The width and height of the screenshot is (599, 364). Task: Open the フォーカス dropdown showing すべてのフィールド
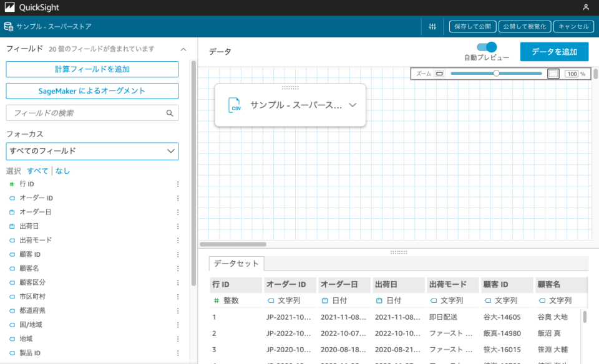(x=92, y=151)
